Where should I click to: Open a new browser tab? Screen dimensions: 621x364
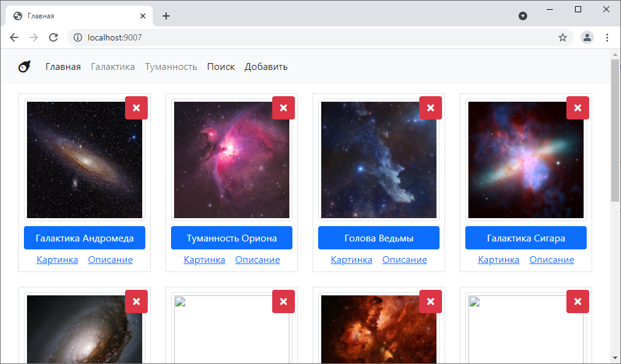pos(166,16)
